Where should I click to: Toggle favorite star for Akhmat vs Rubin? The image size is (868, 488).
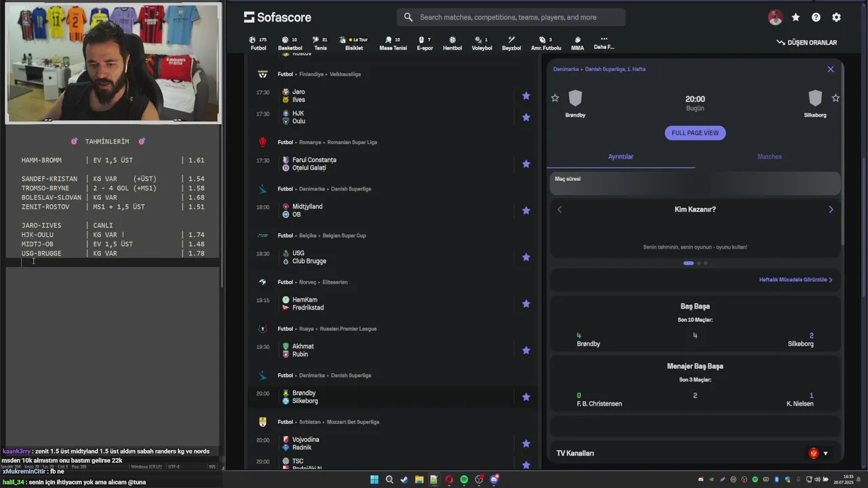click(x=526, y=350)
